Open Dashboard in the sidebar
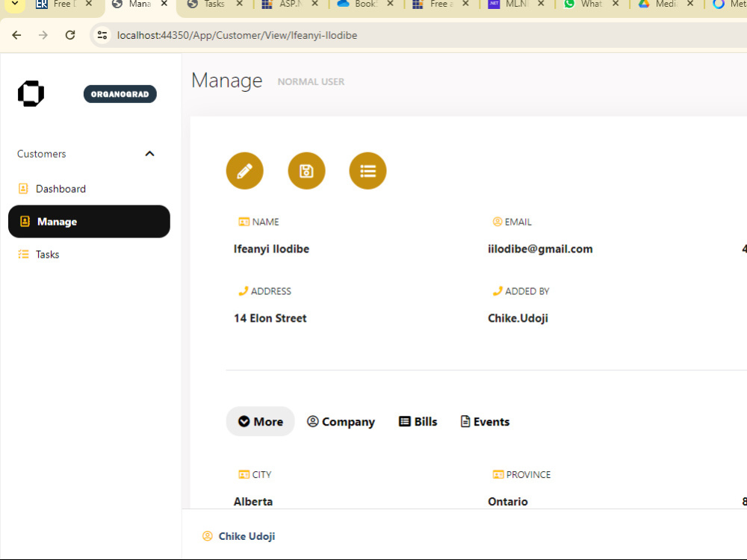747x560 pixels. 61,189
